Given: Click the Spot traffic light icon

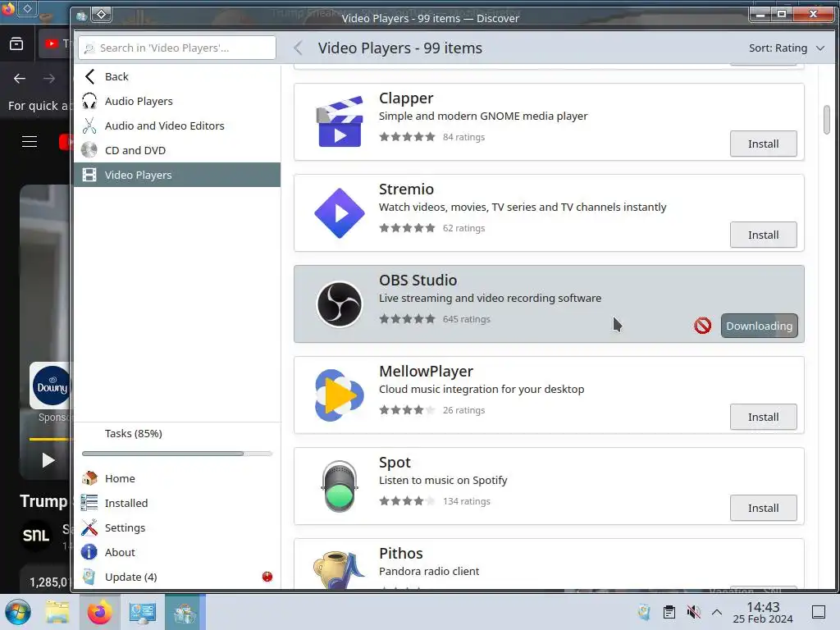Looking at the screenshot, I should pyautogui.click(x=340, y=486).
